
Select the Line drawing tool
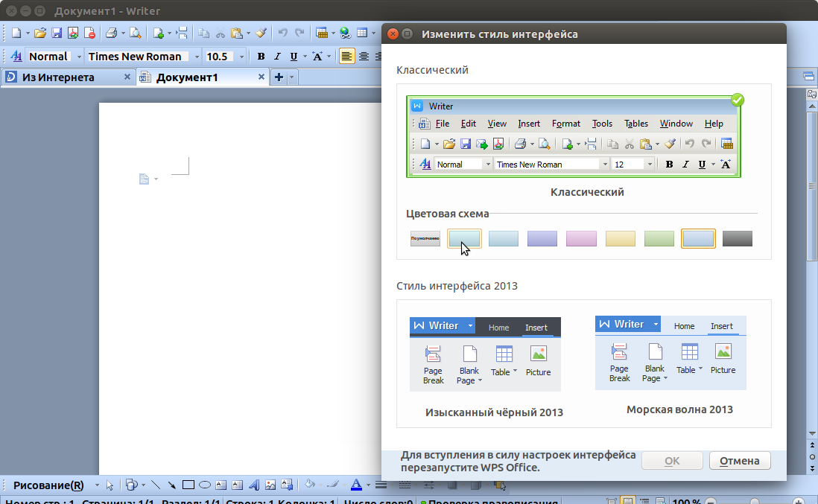pyautogui.click(x=156, y=485)
